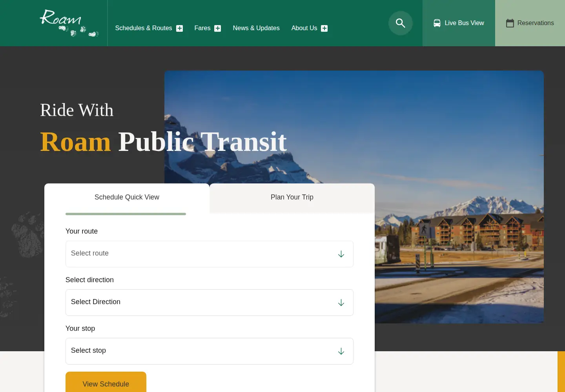Open the Select stop dropdown
Screen dimensions: 565x392
[210, 351]
